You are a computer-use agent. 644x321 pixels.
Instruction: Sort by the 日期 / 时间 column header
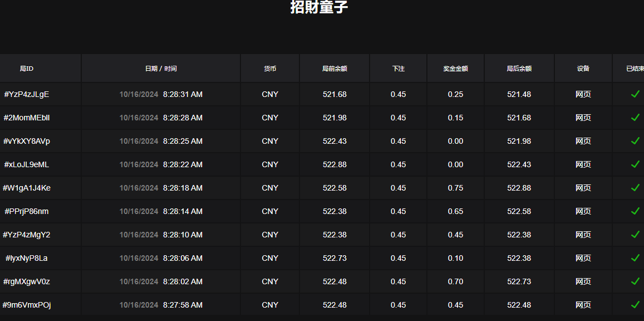click(160, 68)
